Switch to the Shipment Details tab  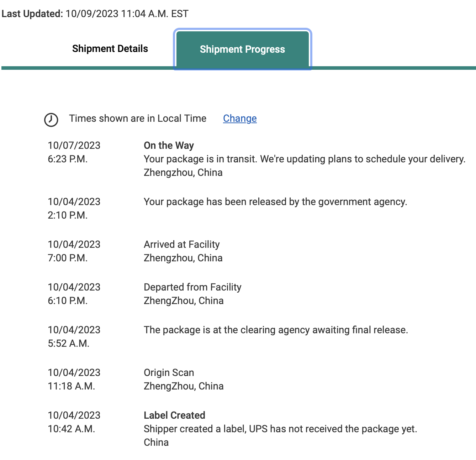point(110,49)
